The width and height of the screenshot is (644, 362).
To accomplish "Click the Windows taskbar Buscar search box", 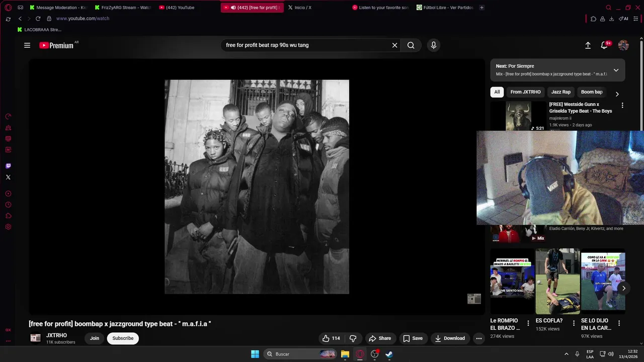I will tap(300, 354).
